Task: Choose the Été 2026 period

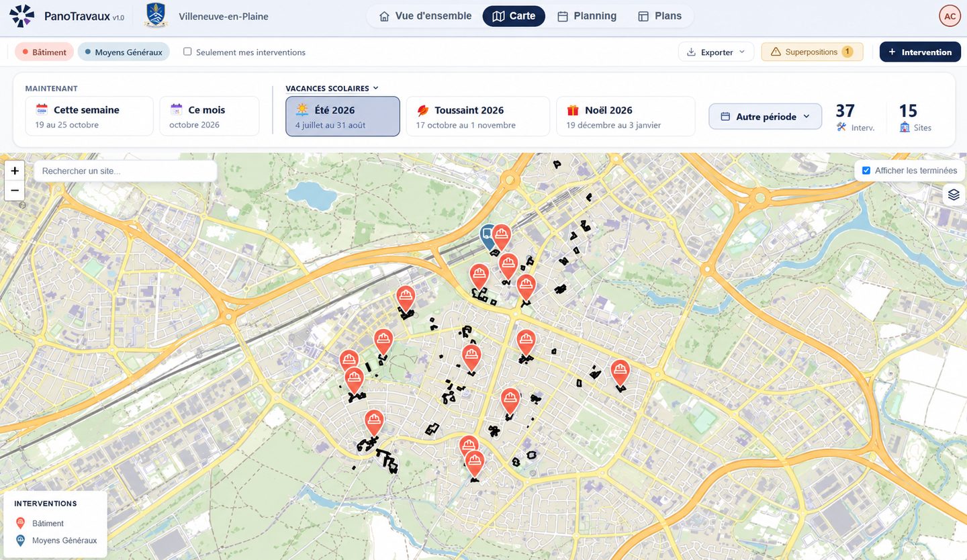Action: tap(342, 116)
